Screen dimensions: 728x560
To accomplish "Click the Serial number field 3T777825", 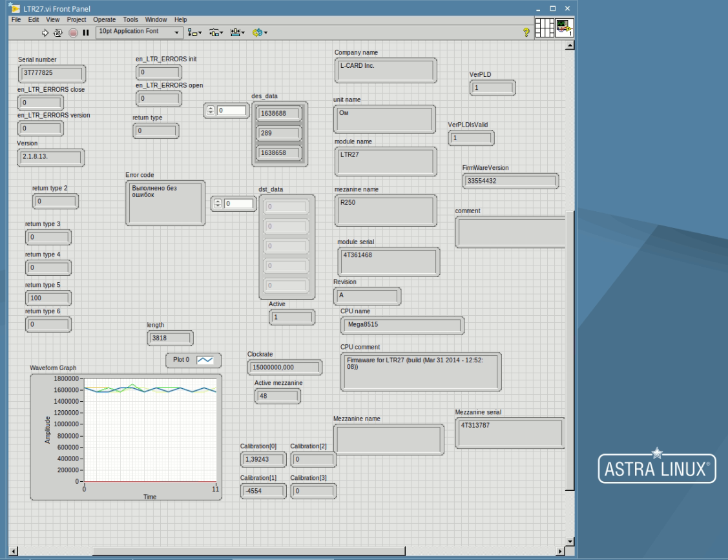I will tap(52, 74).
